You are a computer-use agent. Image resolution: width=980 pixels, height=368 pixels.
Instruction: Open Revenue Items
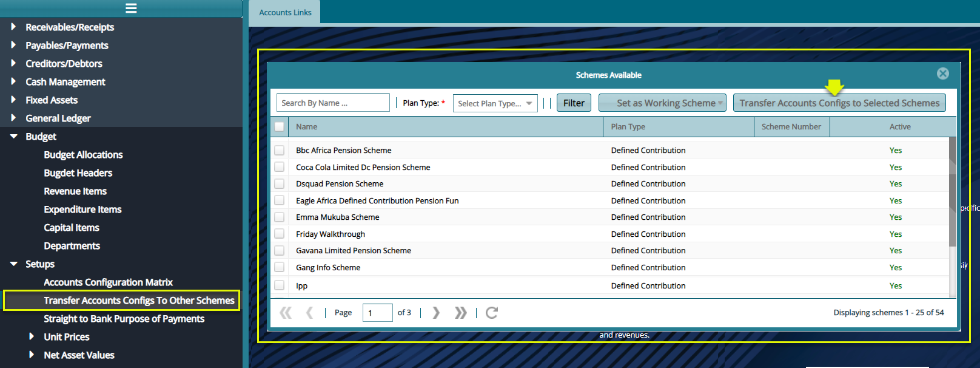point(75,191)
